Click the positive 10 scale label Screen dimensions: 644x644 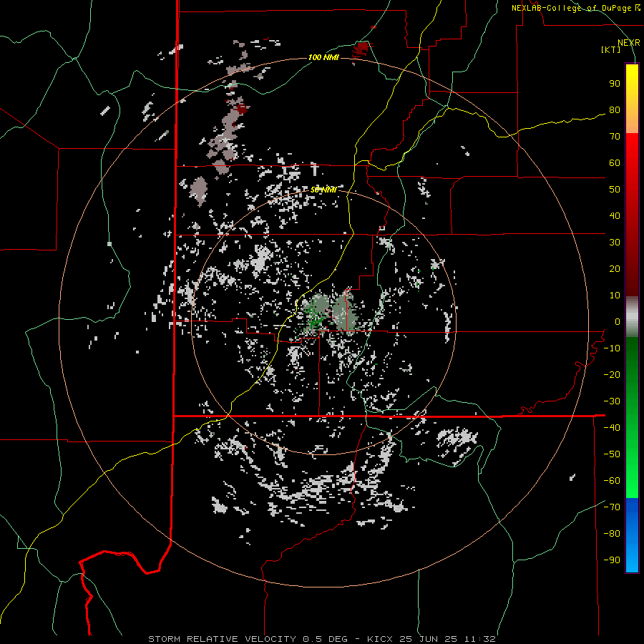[615, 296]
